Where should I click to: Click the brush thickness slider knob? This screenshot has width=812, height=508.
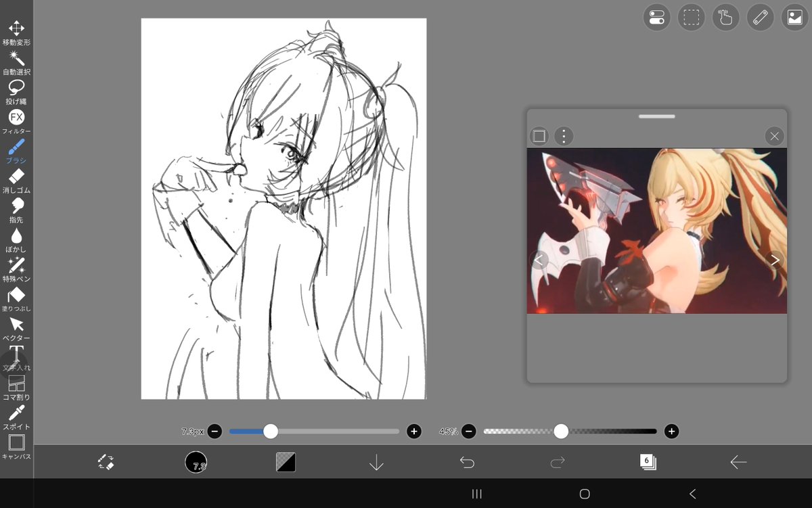pyautogui.click(x=271, y=431)
